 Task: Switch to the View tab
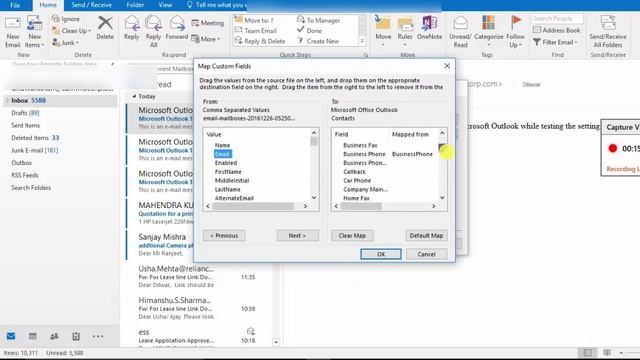pos(165,5)
